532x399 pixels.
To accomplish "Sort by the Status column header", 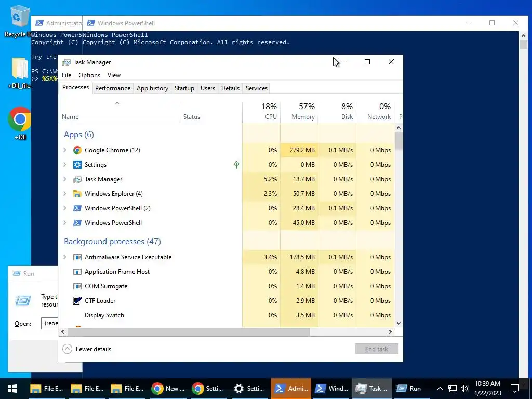I will [x=211, y=111].
